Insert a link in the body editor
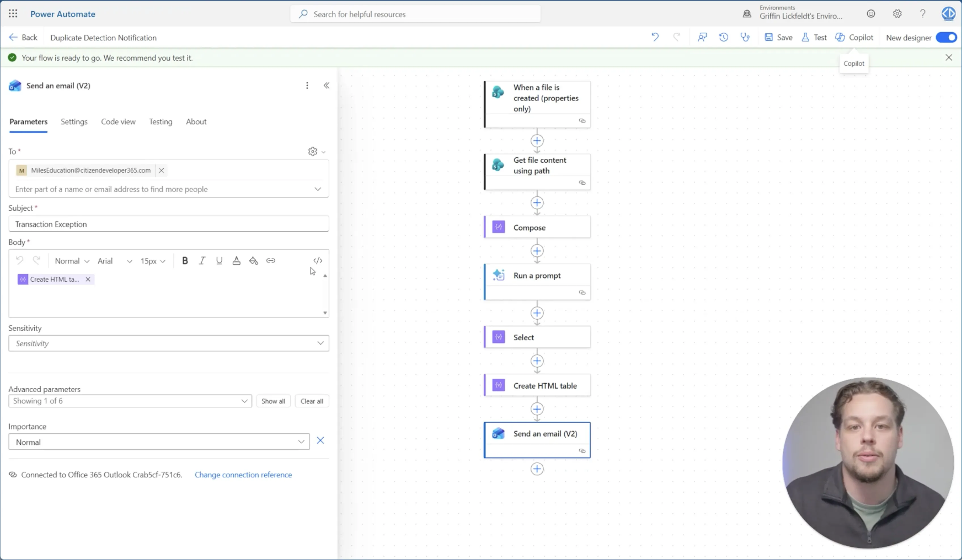 click(271, 260)
